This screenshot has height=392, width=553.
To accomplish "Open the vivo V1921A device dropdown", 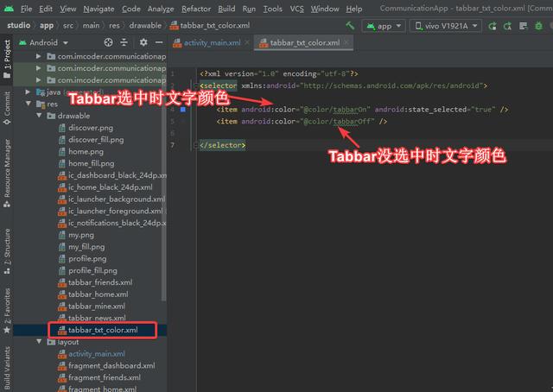I will click(x=446, y=26).
